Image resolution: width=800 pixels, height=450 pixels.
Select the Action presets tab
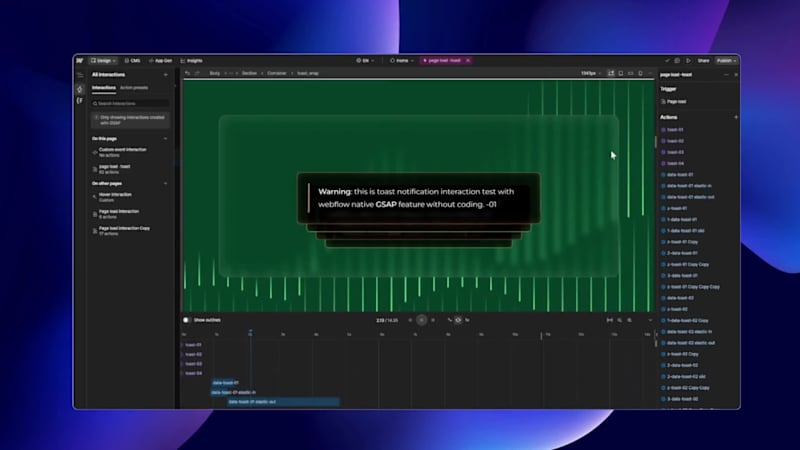click(x=134, y=88)
